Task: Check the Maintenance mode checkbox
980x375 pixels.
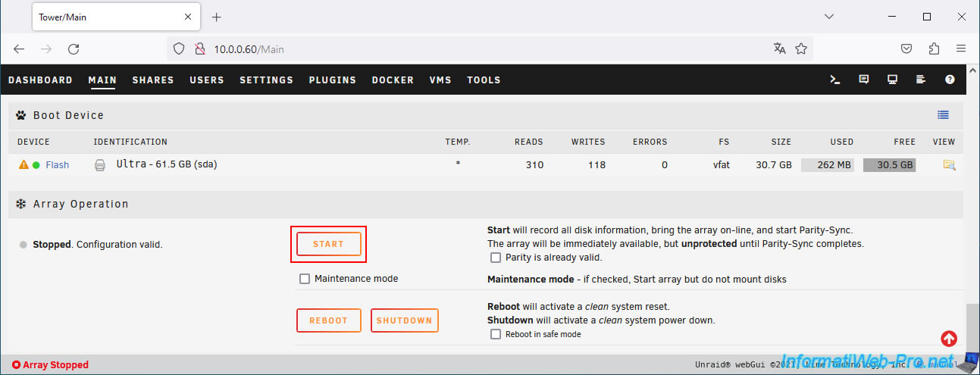Action: click(305, 279)
